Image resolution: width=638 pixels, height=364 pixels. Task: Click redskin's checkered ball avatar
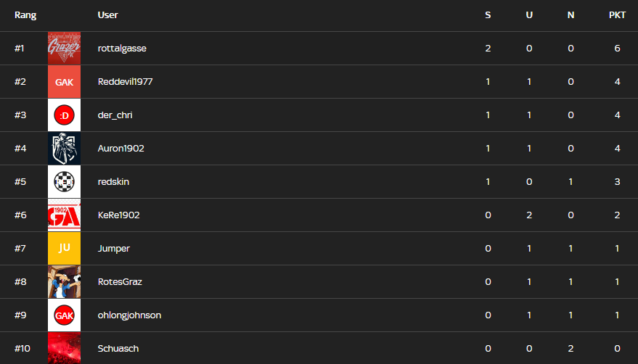[64, 182]
